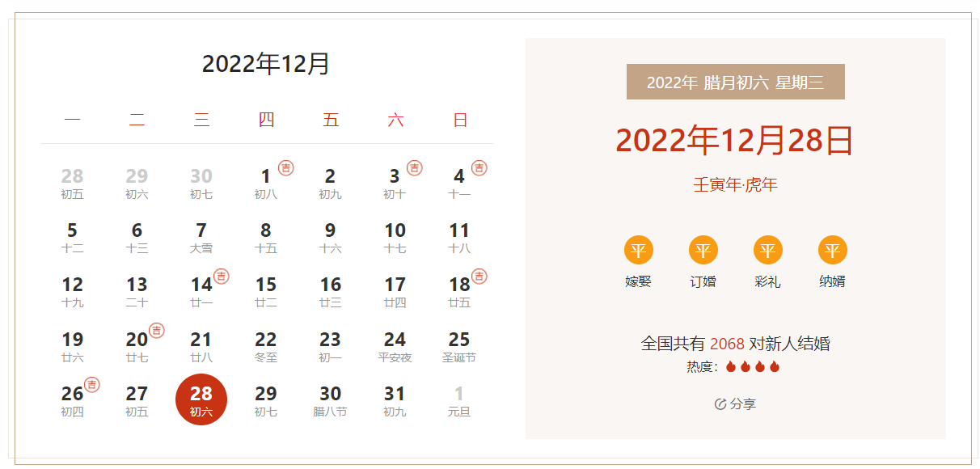Click the 平 icon above 纳婿
The height and width of the screenshot is (469, 980).
coord(833,250)
